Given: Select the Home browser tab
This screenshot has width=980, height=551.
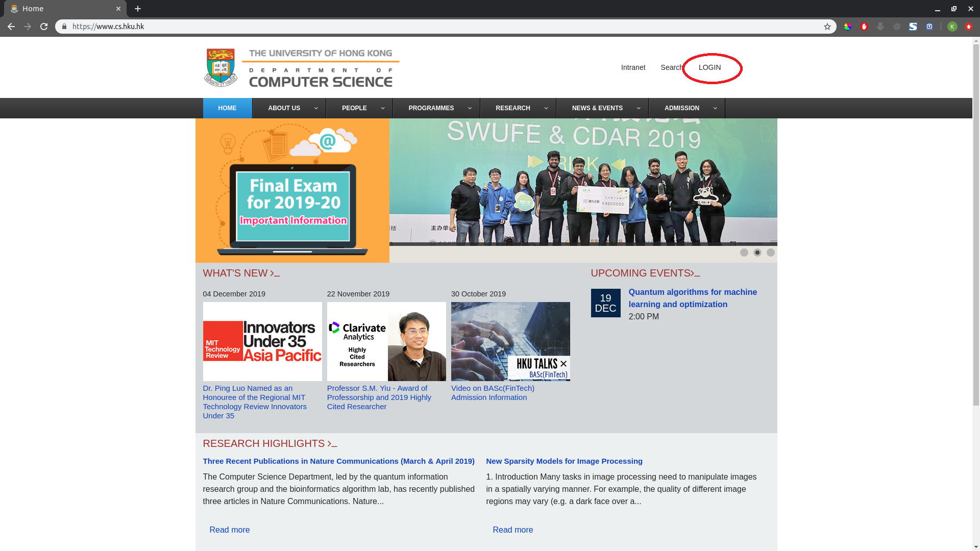Looking at the screenshot, I should pos(65,9).
